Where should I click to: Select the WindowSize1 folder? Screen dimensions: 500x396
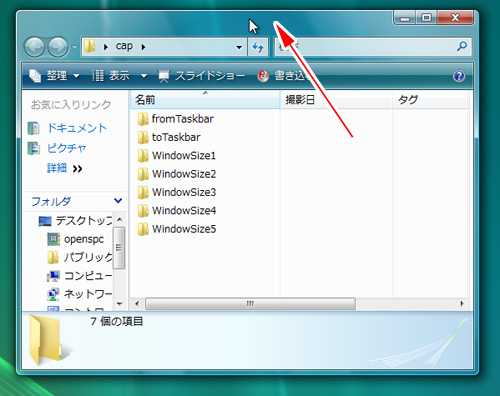coord(184,156)
